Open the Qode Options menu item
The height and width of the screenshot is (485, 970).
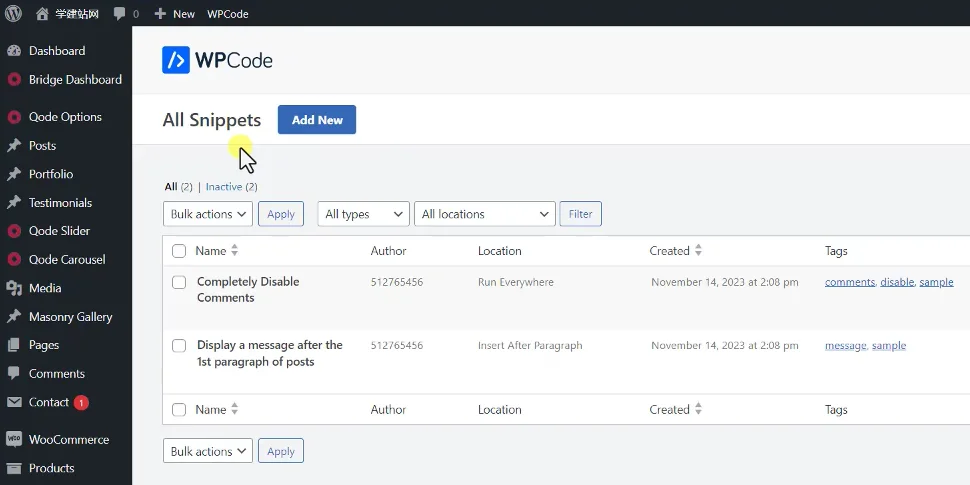tap(65, 117)
